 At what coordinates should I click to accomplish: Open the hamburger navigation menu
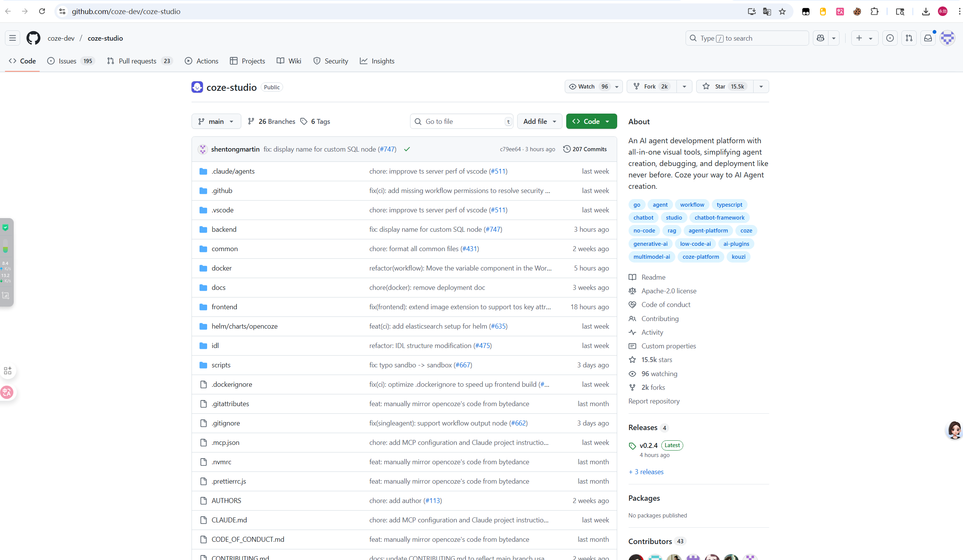point(13,38)
